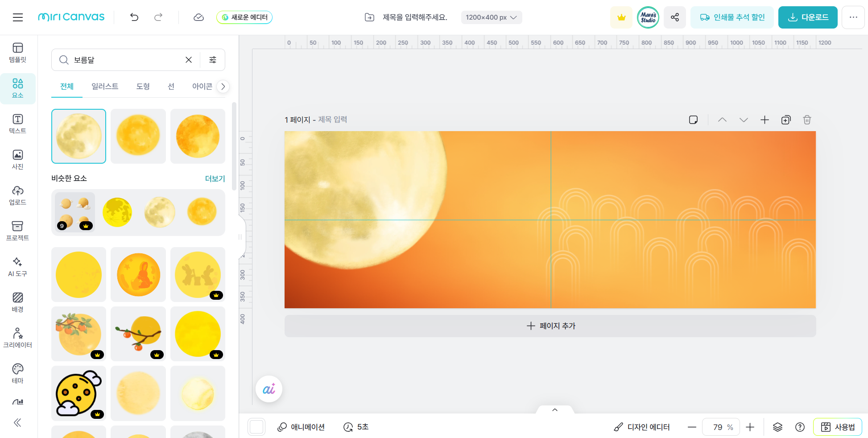Open the 배경 panel in the sidebar
This screenshot has height=438, width=868.
click(x=17, y=302)
